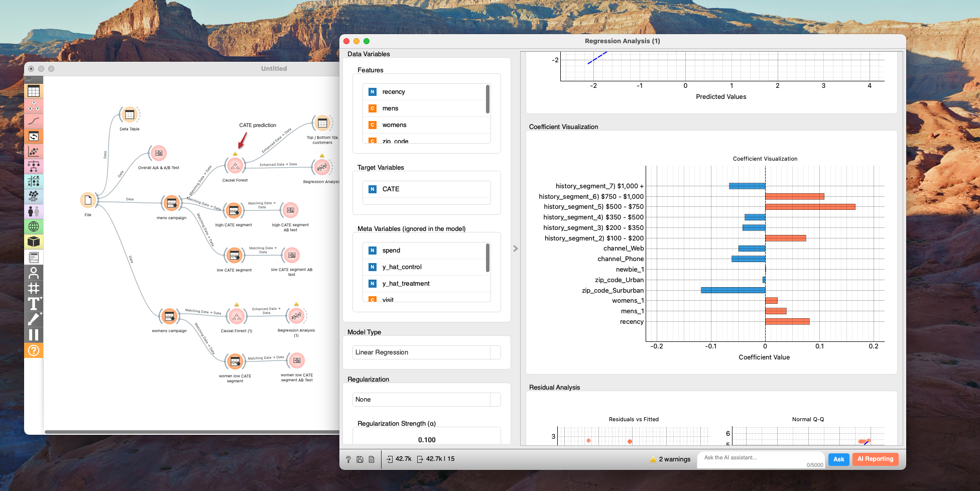This screenshot has height=491, width=980.
Task: Open help using the orange question mark
Action: click(x=34, y=350)
